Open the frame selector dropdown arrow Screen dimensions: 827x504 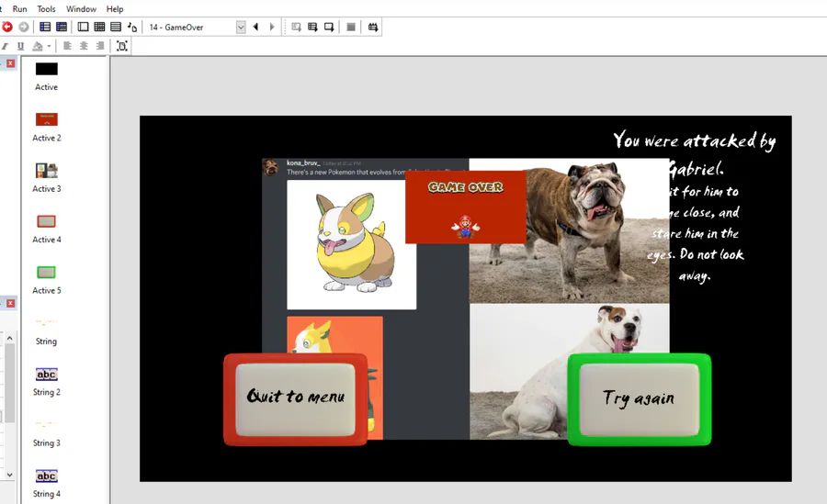tap(241, 27)
